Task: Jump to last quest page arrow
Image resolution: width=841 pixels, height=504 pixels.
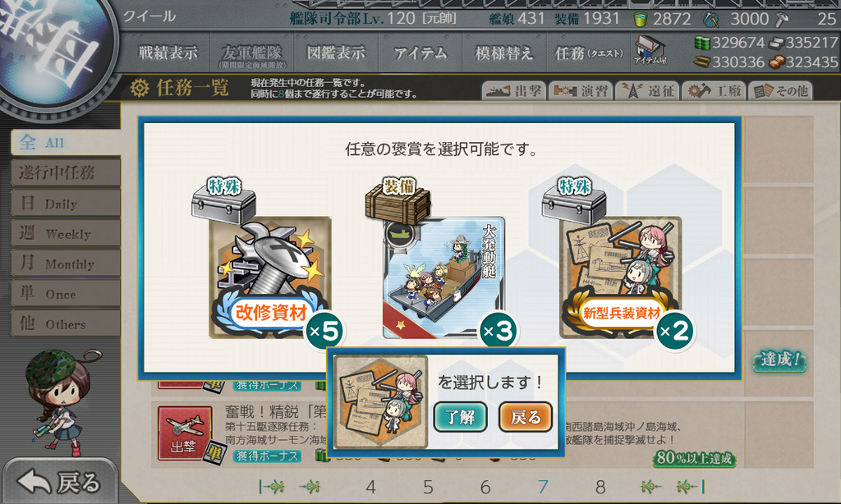Action: pos(691,487)
